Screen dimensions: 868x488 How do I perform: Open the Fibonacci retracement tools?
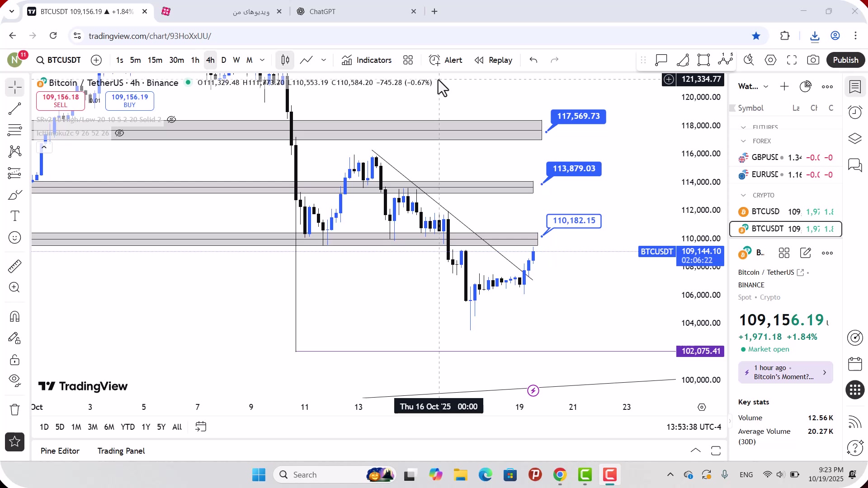pyautogui.click(x=15, y=130)
